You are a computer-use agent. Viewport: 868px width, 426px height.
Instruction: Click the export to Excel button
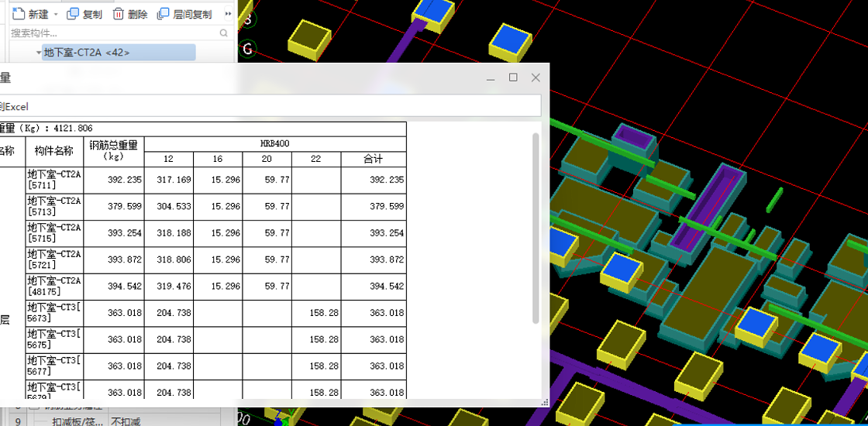[x=14, y=106]
